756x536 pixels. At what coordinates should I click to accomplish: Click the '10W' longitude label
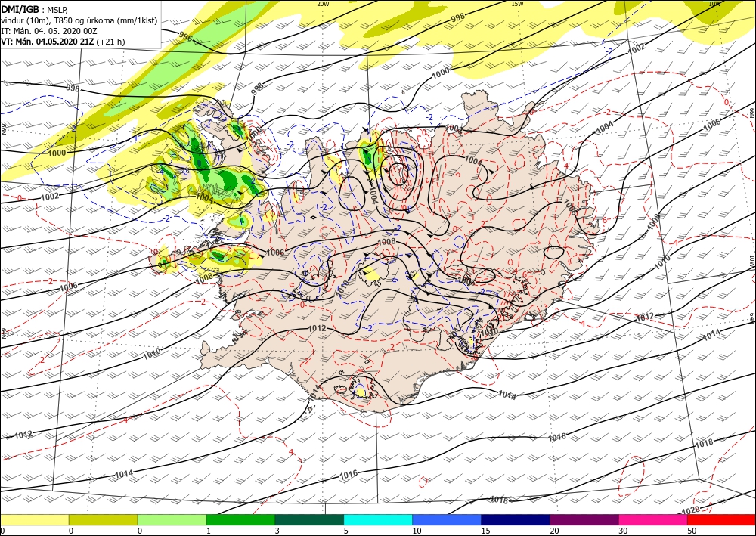coord(714,4)
